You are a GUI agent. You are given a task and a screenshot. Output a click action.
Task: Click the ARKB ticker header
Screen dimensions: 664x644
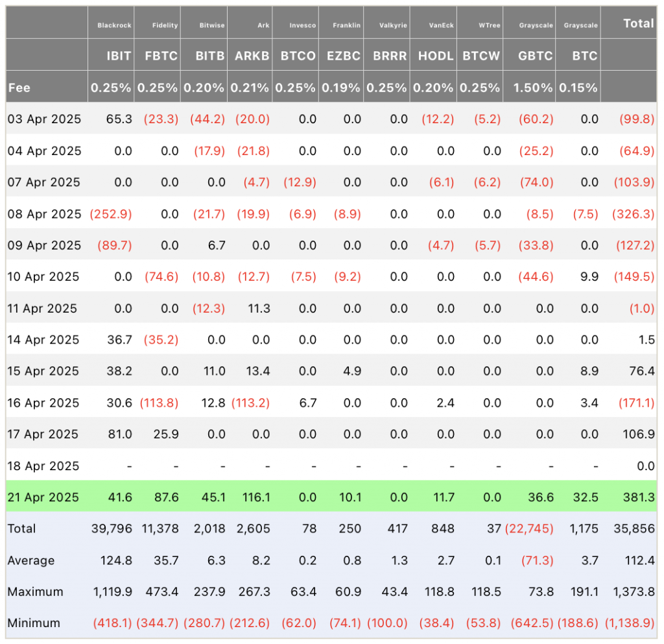(252, 56)
